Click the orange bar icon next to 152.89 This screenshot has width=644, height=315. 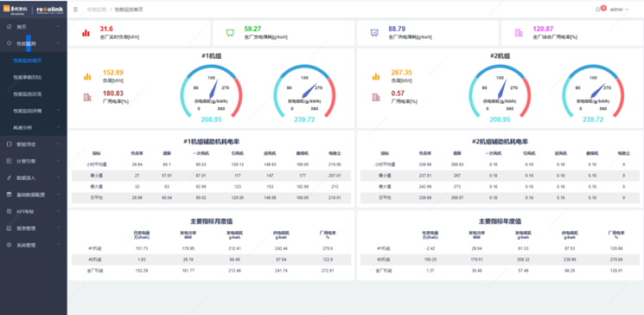point(87,76)
